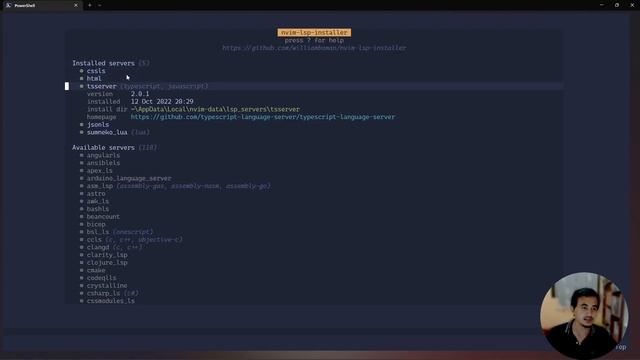The height and width of the screenshot is (360, 640).
Task: Select clarity_lsp in available servers
Action: pyautogui.click(x=107, y=255)
